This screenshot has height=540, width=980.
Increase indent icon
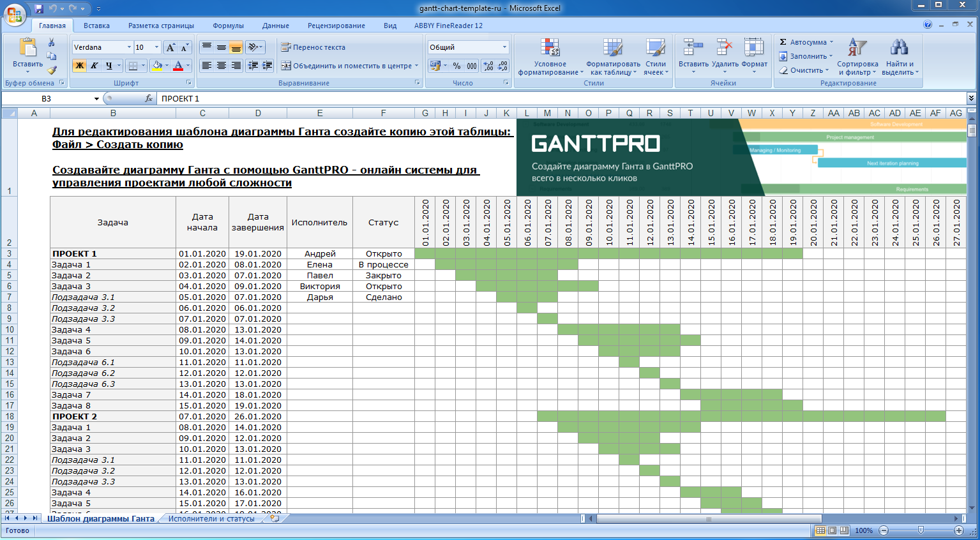pos(268,65)
